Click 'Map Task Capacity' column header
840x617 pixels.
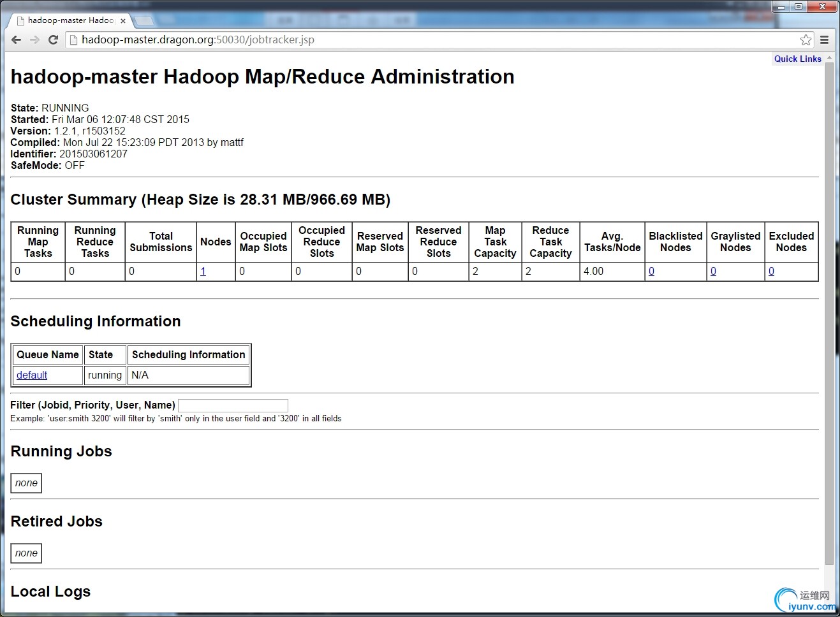point(495,242)
